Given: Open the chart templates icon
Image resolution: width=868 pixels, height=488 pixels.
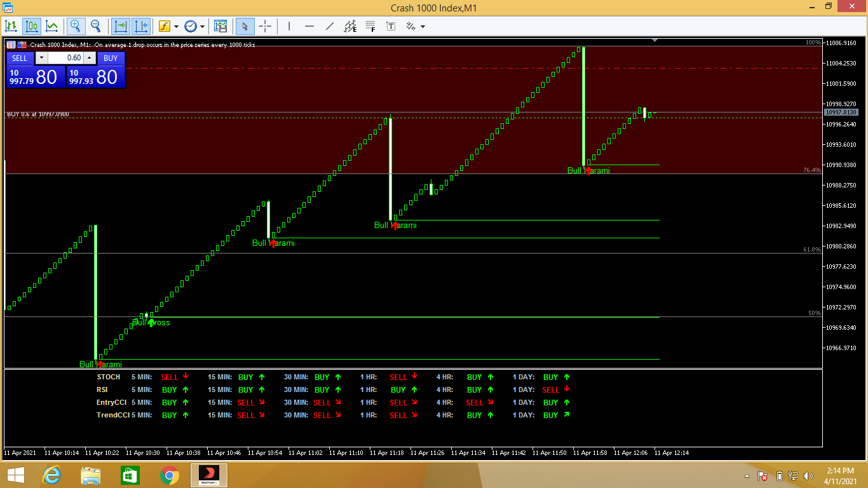Looking at the screenshot, I should pyautogui.click(x=220, y=26).
